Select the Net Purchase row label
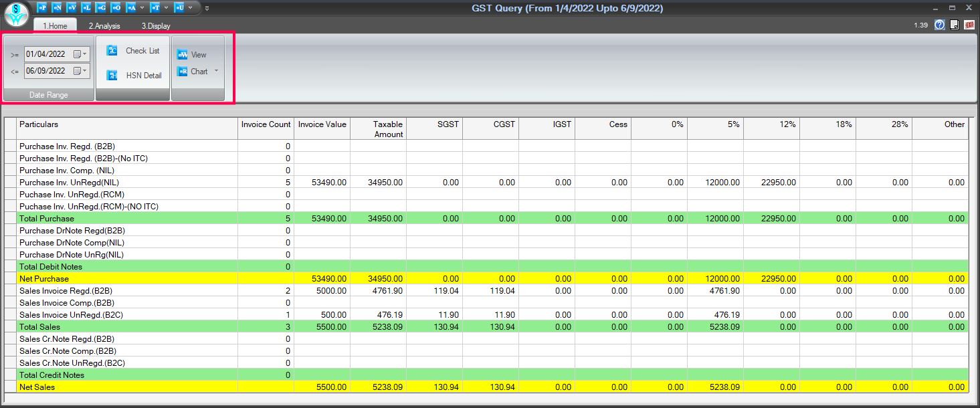Viewport: 980px width, 408px height. [x=44, y=279]
